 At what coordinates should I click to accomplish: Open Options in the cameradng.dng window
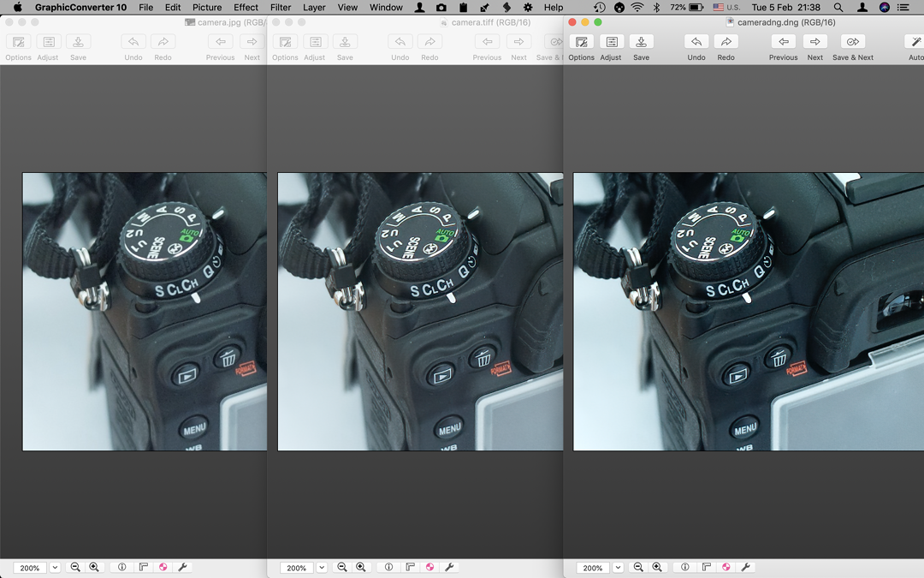(x=581, y=42)
